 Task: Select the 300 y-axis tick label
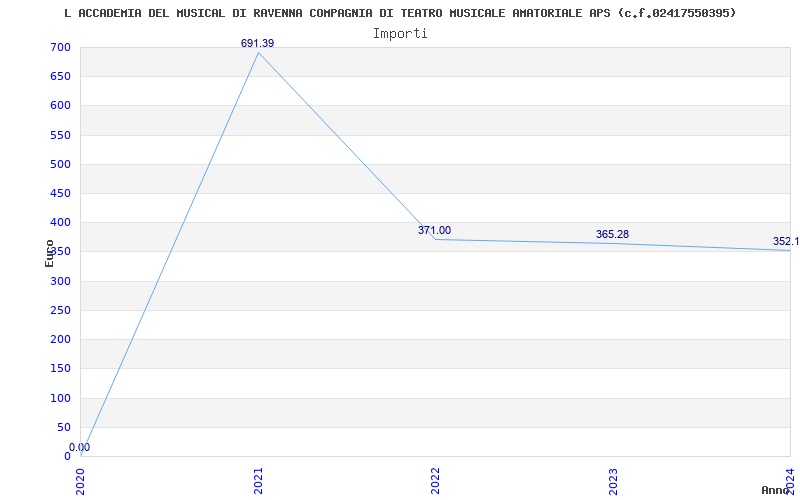pyautogui.click(x=60, y=281)
